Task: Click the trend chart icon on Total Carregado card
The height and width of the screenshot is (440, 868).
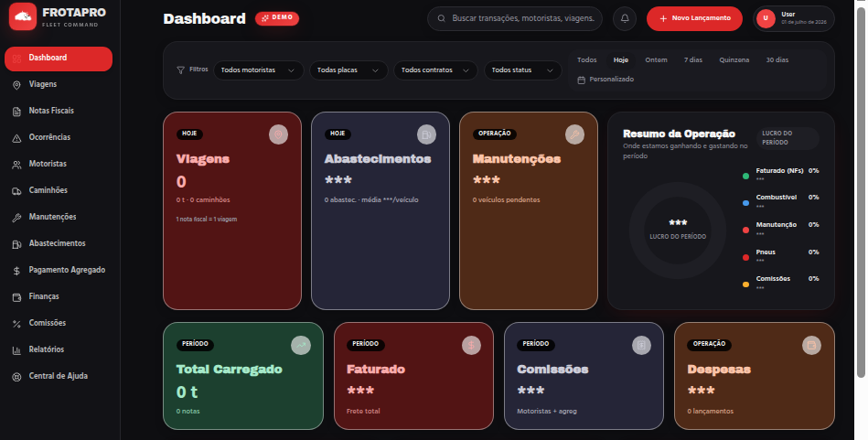Action: pyautogui.click(x=301, y=346)
